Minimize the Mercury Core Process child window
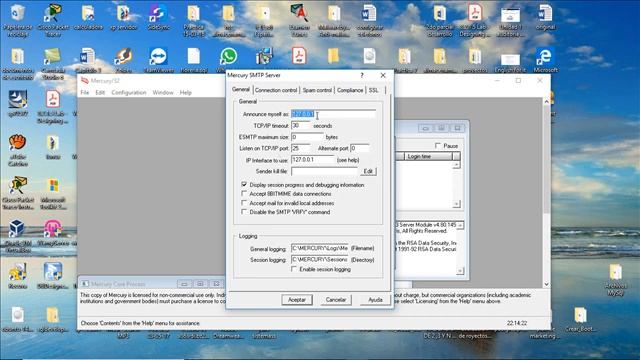 184,284
